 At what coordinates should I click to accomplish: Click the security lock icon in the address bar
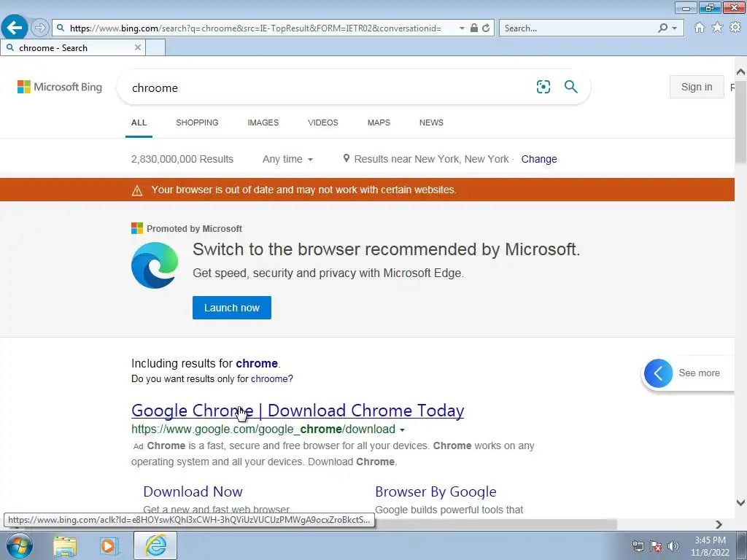[473, 28]
